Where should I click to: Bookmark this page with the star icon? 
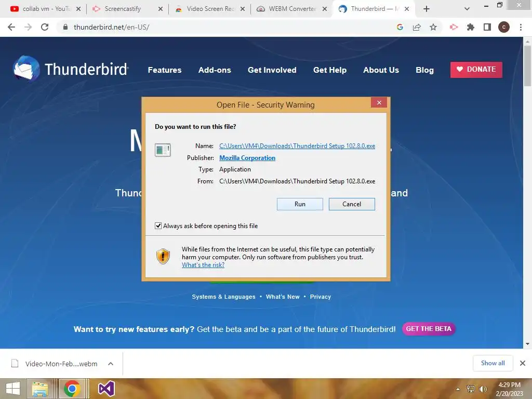coord(433,27)
